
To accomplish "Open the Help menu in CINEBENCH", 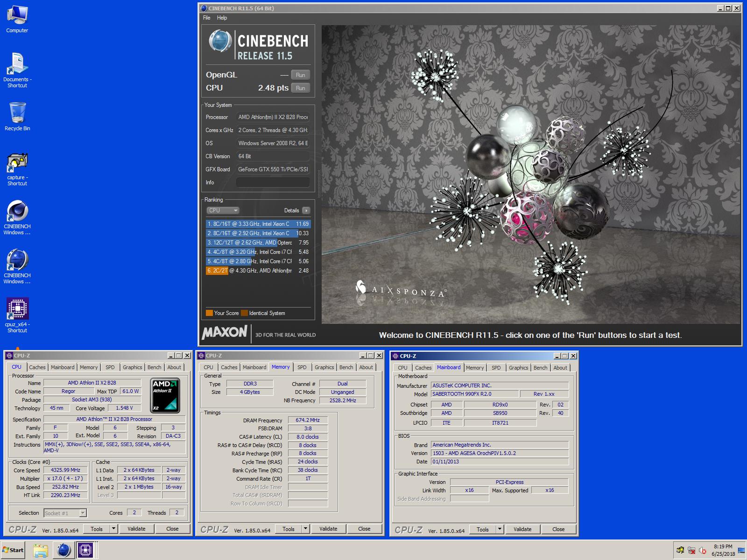I will 222,18.
